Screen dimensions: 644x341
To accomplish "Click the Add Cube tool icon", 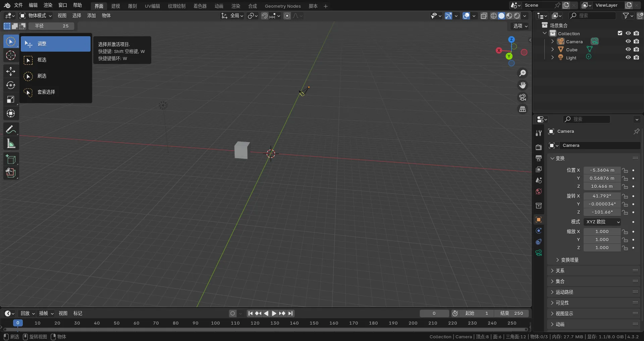I will (11, 159).
